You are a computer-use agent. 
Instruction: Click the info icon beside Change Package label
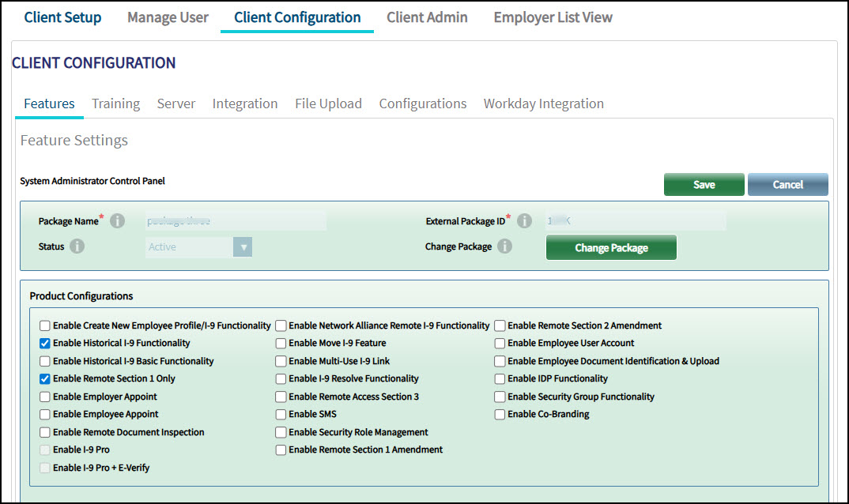pyautogui.click(x=504, y=246)
